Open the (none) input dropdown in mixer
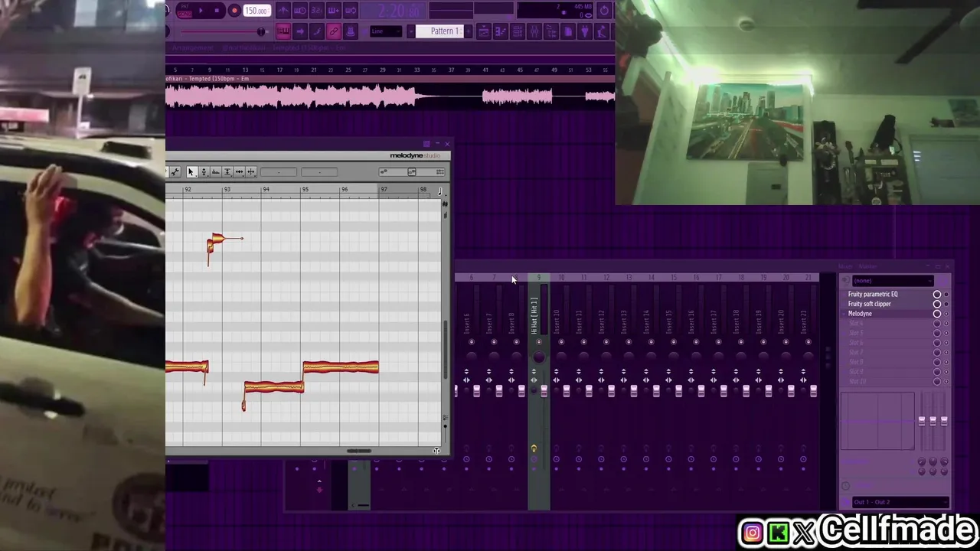The image size is (980, 551). 893,281
